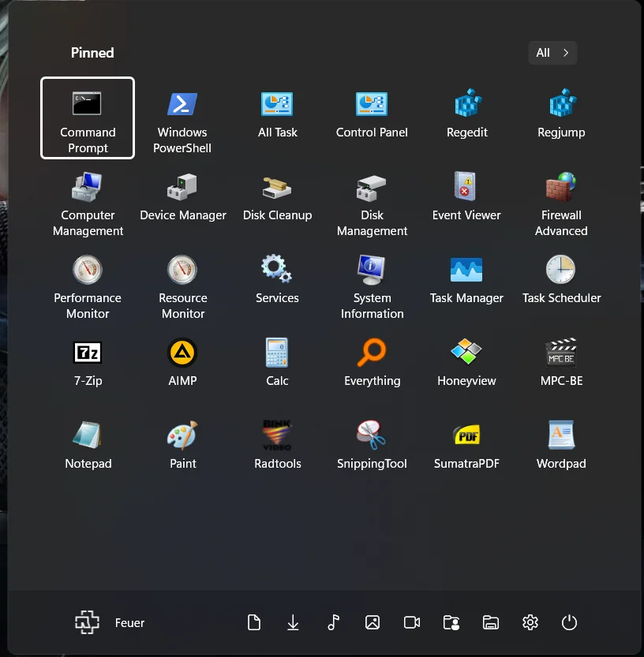Launch SnippingTool
Screen dimensions: 644x657
pyautogui.click(x=372, y=450)
